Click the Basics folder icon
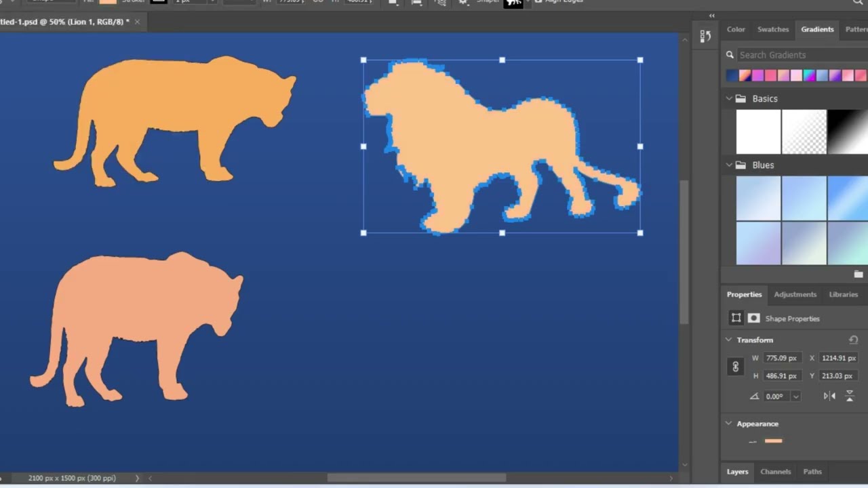868x488 pixels. [741, 98]
